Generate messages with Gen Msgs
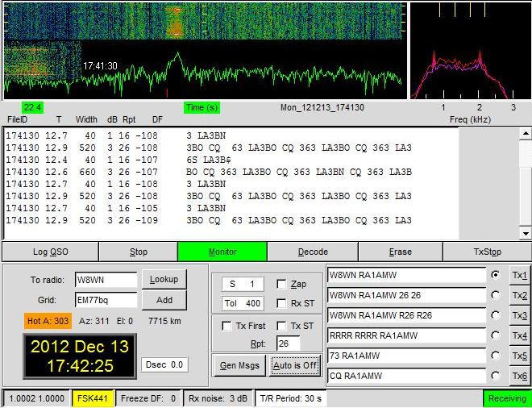Screen dimensions: 532x408 [x=239, y=365]
